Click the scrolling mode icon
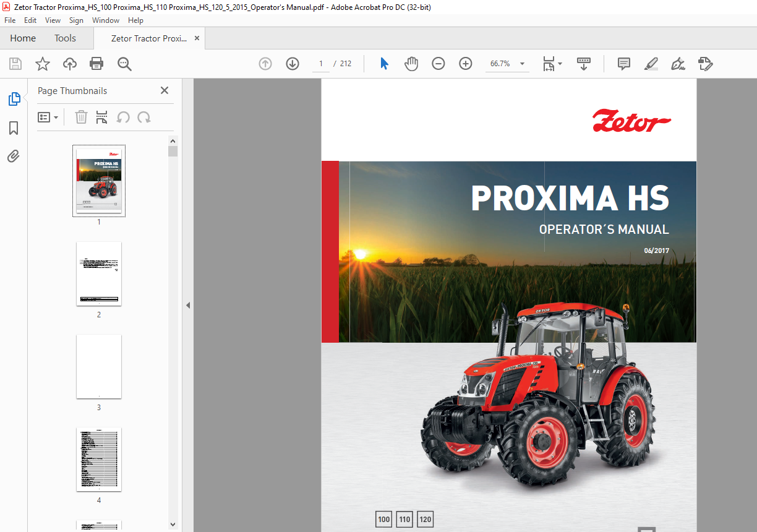This screenshot has width=757, height=532. tap(584, 64)
